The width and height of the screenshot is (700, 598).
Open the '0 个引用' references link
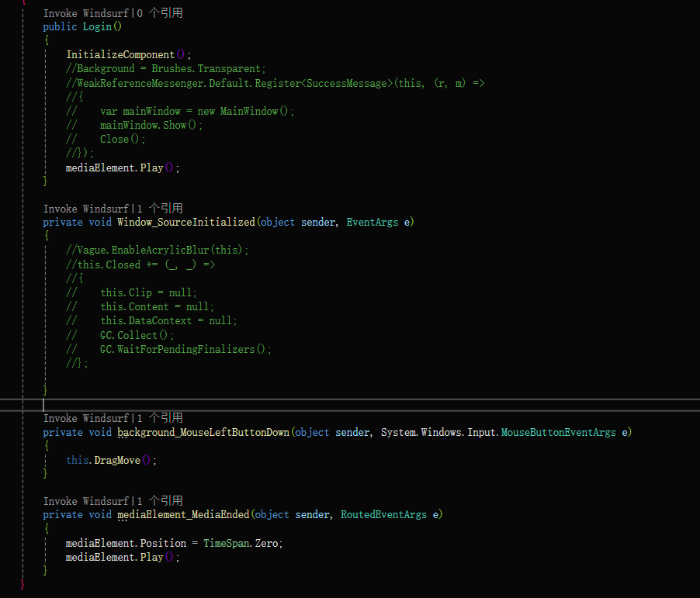160,13
